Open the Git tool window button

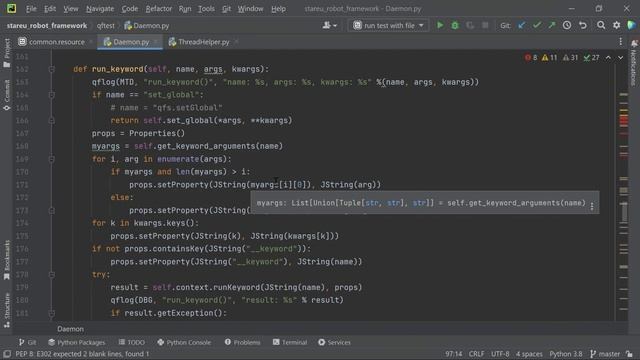click(x=27, y=342)
